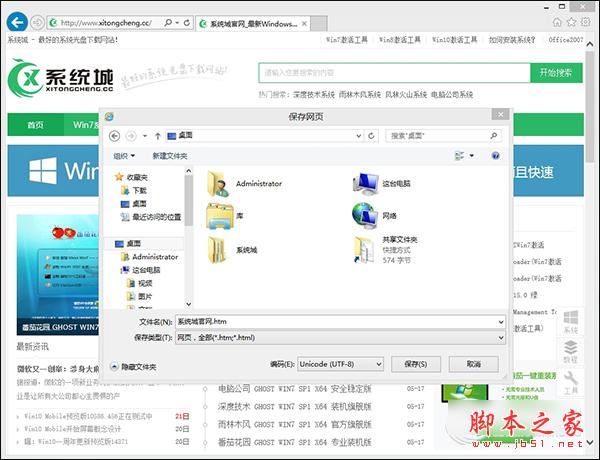The height and width of the screenshot is (460, 600).
Task: Open the IE home page icon
Action: coord(557,22)
